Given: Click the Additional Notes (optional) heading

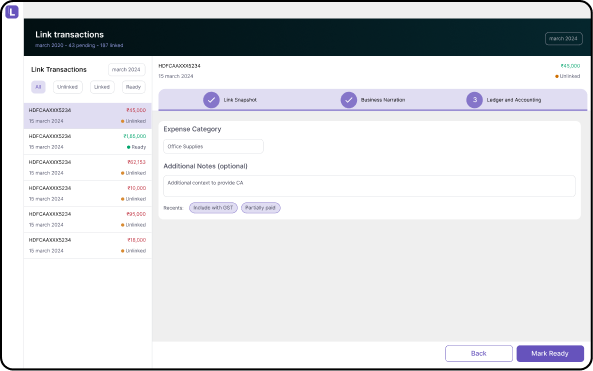Looking at the screenshot, I should point(205,166).
